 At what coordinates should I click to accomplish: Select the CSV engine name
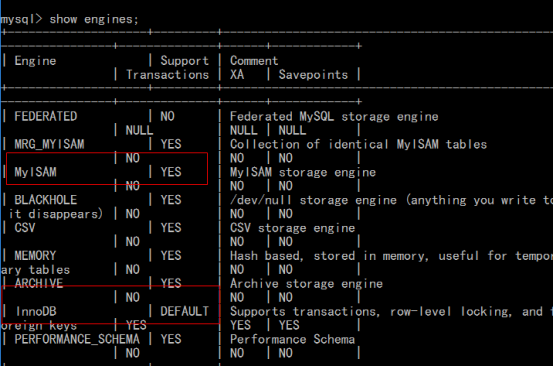click(x=25, y=228)
